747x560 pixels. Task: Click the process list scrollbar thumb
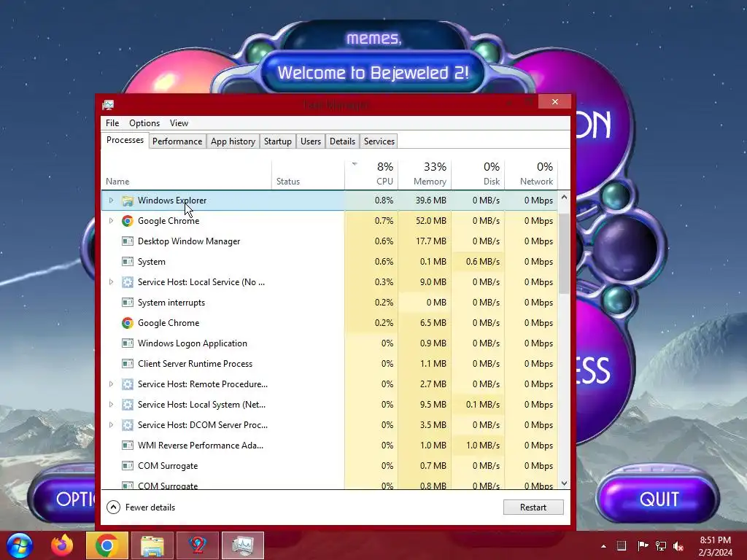pos(564,254)
